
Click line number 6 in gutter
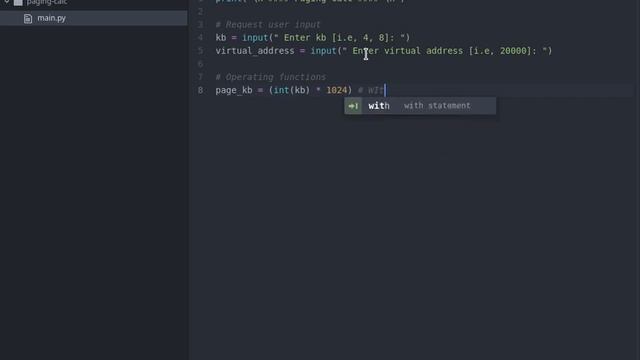(200, 64)
